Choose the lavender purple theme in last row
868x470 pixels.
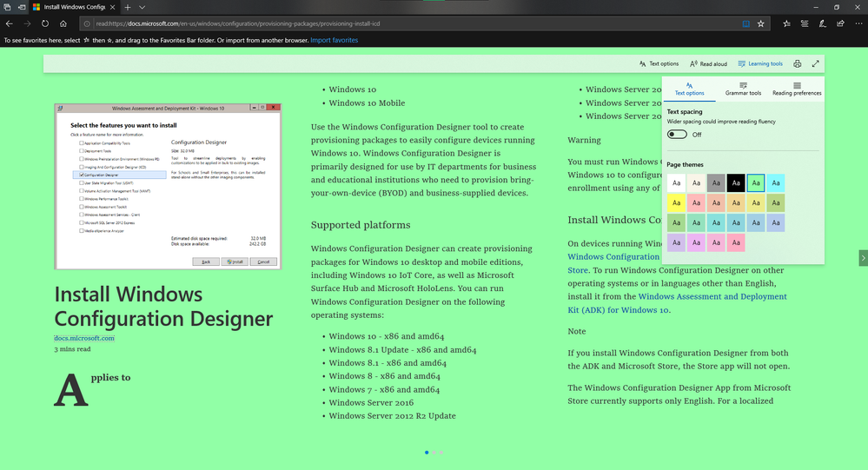(676, 242)
